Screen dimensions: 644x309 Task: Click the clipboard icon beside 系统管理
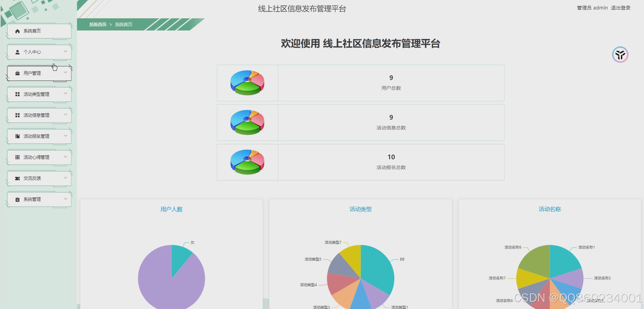18,200
